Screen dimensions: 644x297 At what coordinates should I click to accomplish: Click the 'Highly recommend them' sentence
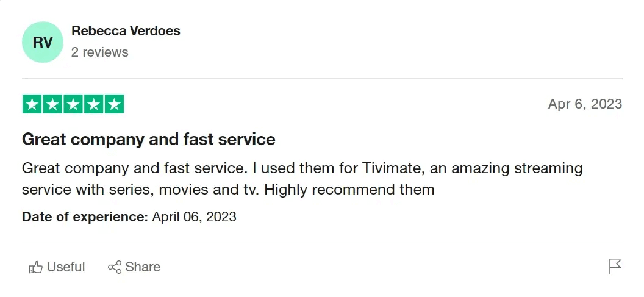pos(349,189)
